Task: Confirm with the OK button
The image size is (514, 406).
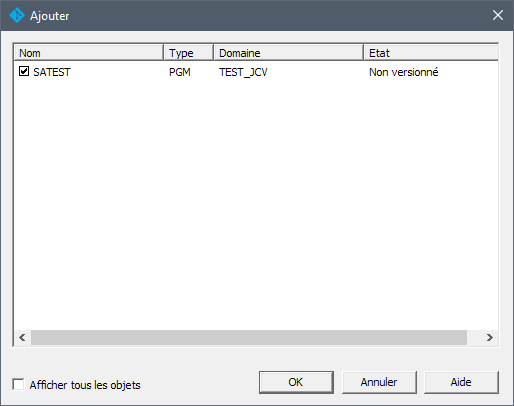Action: (x=296, y=382)
